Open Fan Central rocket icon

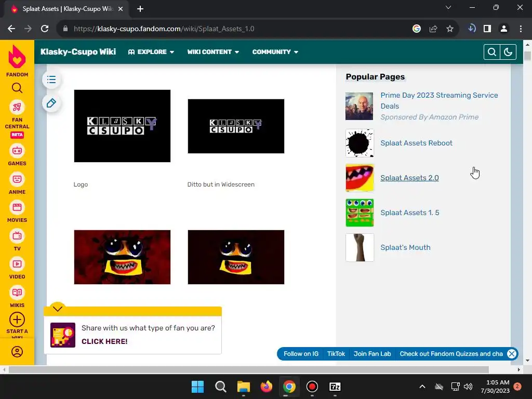[17, 107]
